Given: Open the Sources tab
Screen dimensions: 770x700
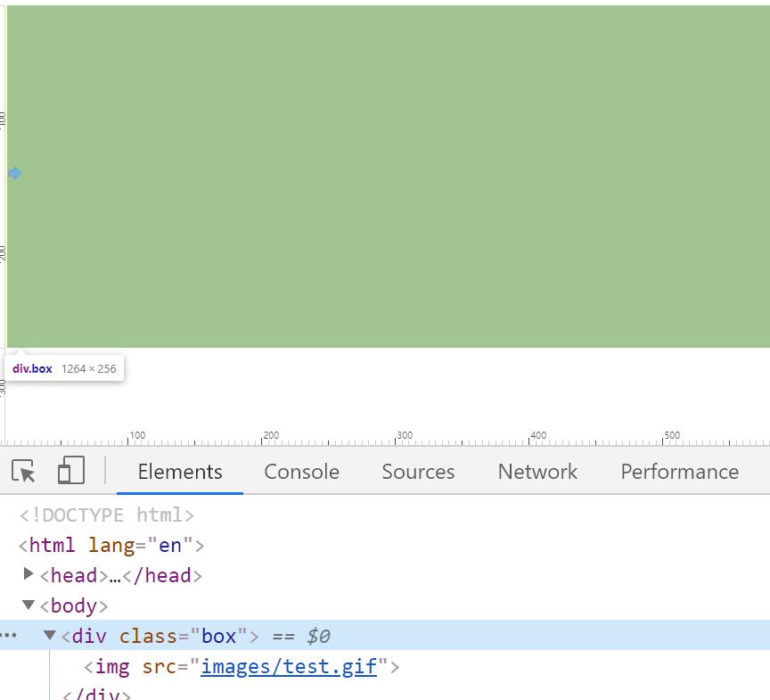Looking at the screenshot, I should pyautogui.click(x=418, y=472).
